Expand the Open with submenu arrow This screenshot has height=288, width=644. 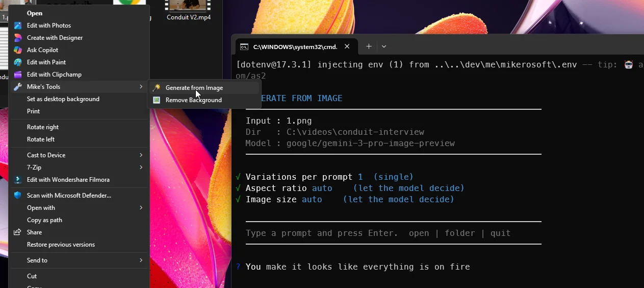pyautogui.click(x=141, y=208)
